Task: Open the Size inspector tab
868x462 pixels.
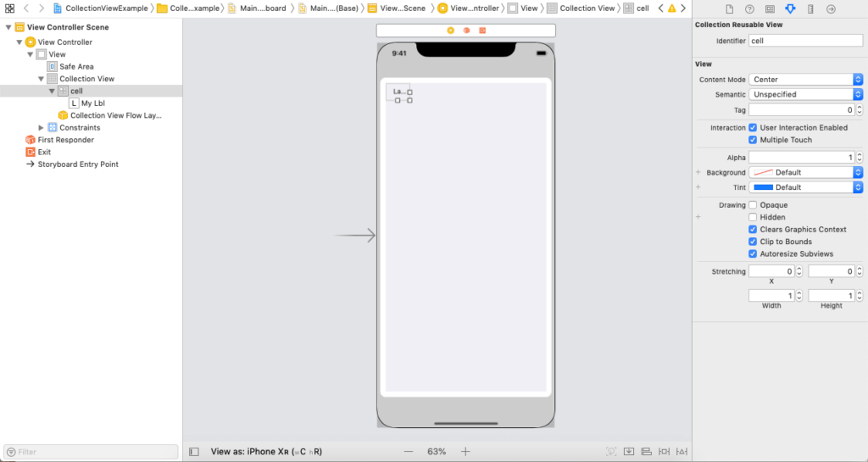Action: coord(810,8)
